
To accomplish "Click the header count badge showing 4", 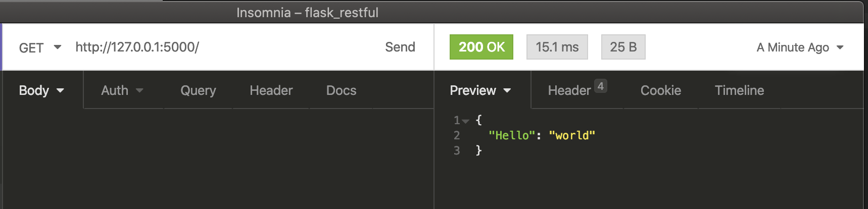I will [600, 86].
